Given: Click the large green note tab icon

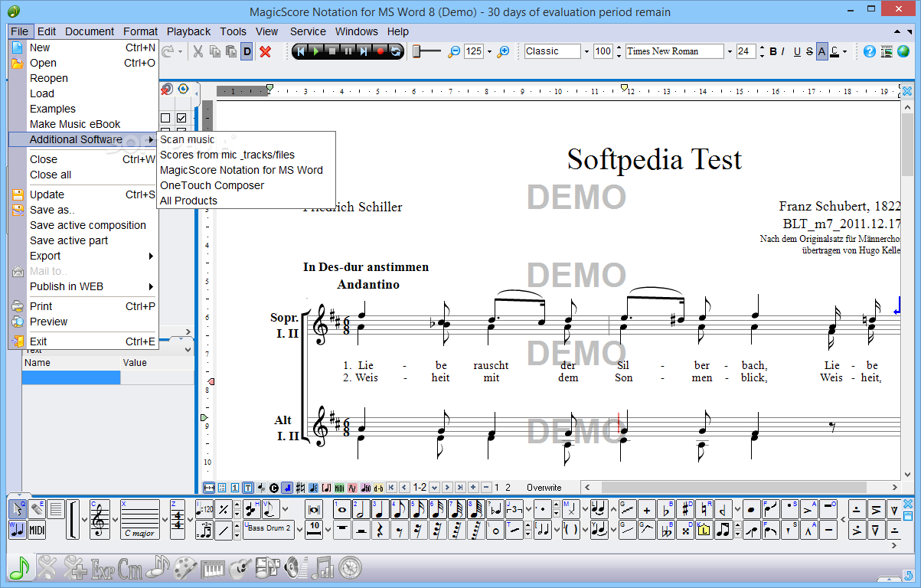Looking at the screenshot, I should 18,567.
